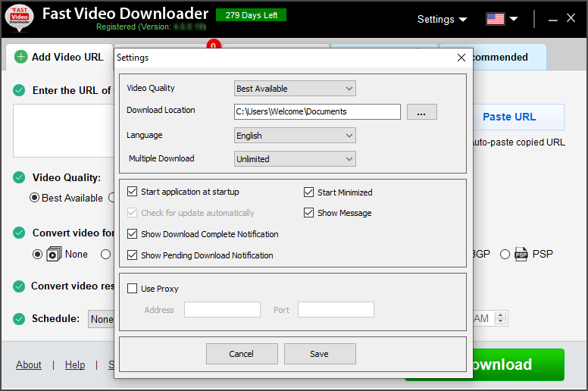
Task: Click the green plus Add Video icon
Action: coord(21,57)
